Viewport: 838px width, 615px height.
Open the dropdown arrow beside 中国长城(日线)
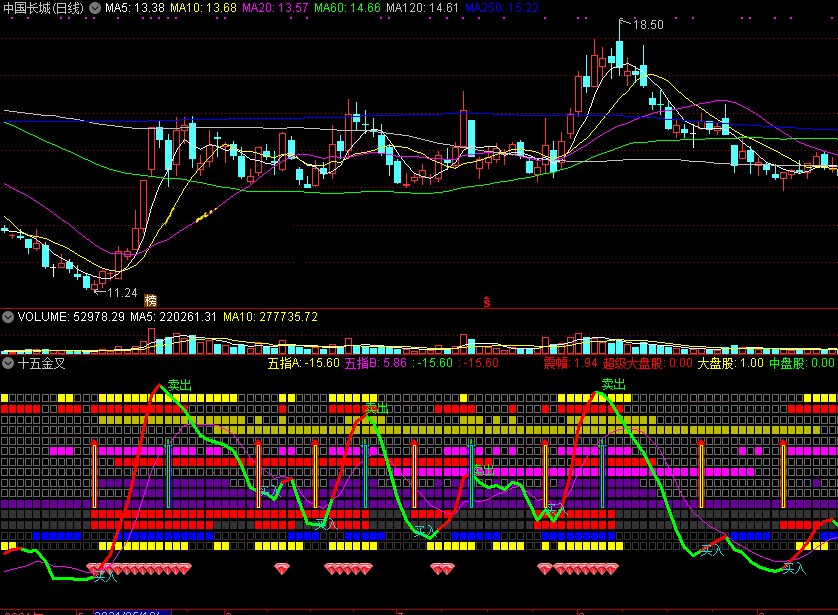tap(95, 8)
